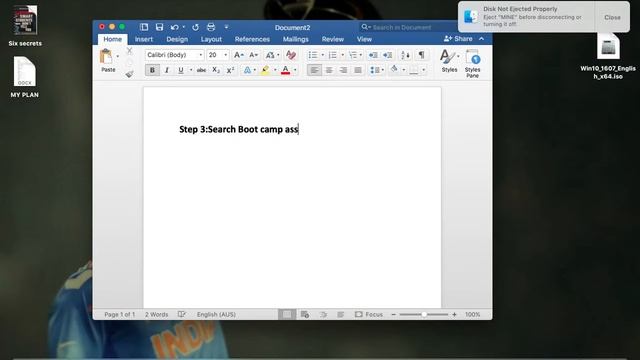
Task: Open Mailings tab
Action: pos(296,39)
